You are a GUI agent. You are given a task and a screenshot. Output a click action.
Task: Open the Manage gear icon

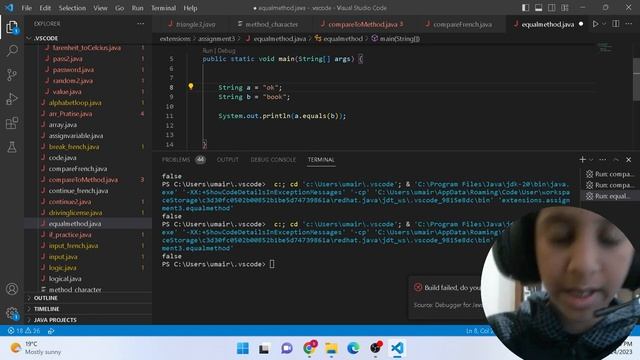pyautogui.click(x=12, y=313)
